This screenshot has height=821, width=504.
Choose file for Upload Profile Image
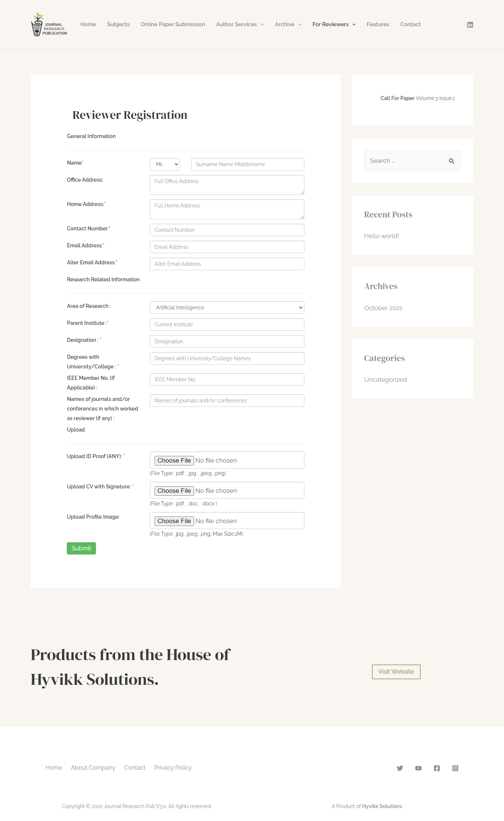click(174, 521)
